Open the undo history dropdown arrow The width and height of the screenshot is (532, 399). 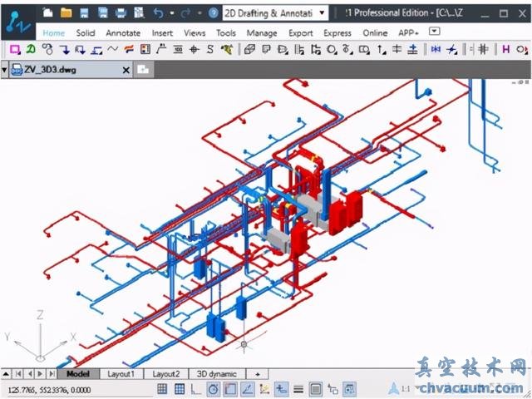(172, 13)
